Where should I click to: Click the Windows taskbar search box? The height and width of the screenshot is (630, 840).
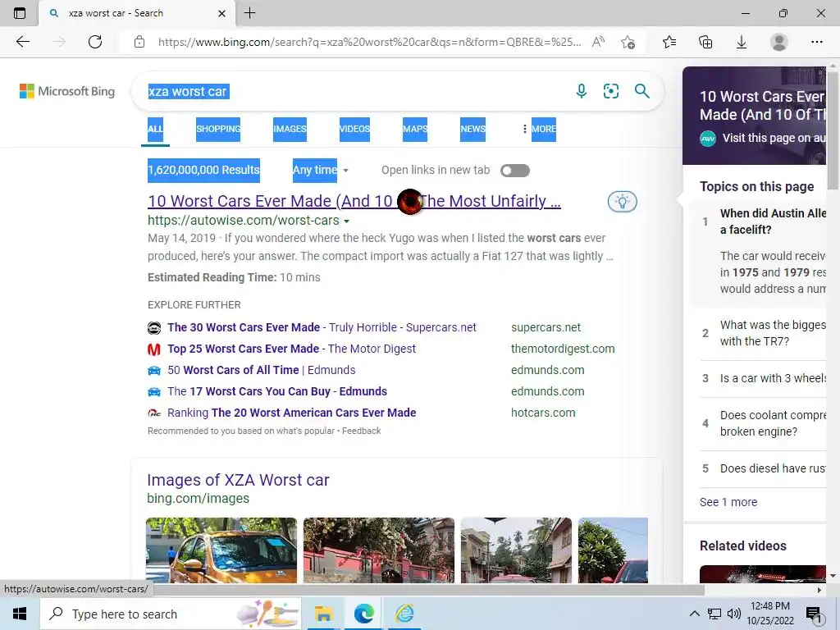coord(171,614)
